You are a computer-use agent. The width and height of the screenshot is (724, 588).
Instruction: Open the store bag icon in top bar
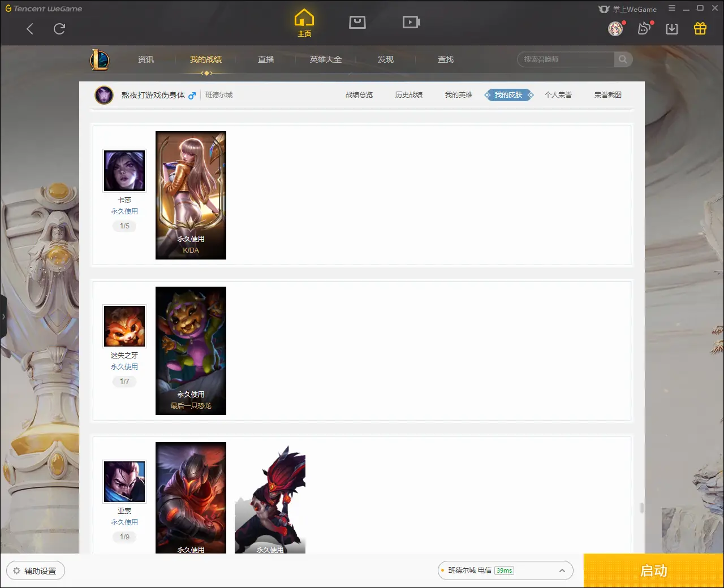click(357, 22)
